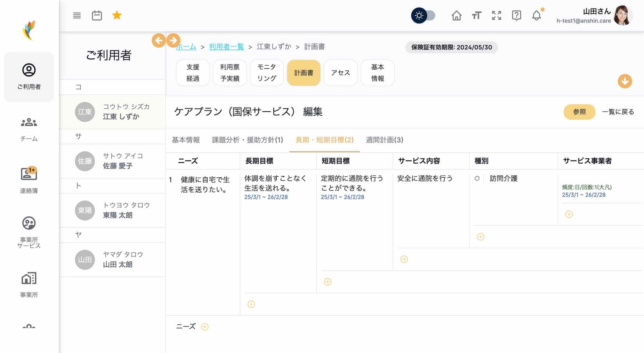The image size is (644, 353).
Task: Click the 利用者一覧 breadcrumb link
Action: [227, 47]
